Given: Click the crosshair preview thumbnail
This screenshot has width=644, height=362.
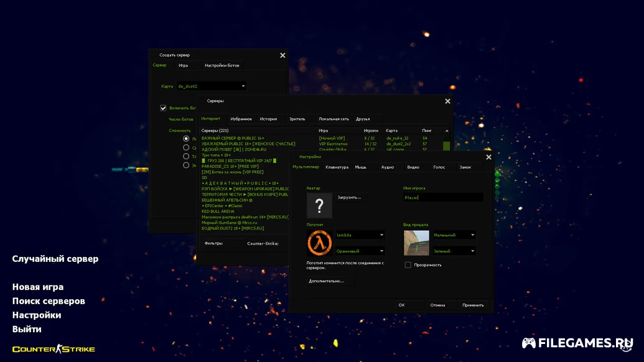Looking at the screenshot, I should point(416,243).
